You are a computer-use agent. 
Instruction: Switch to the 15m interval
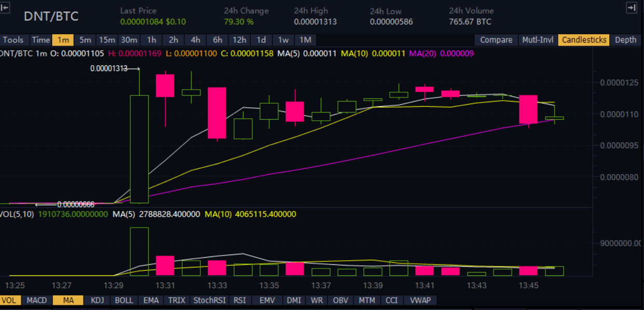click(107, 40)
